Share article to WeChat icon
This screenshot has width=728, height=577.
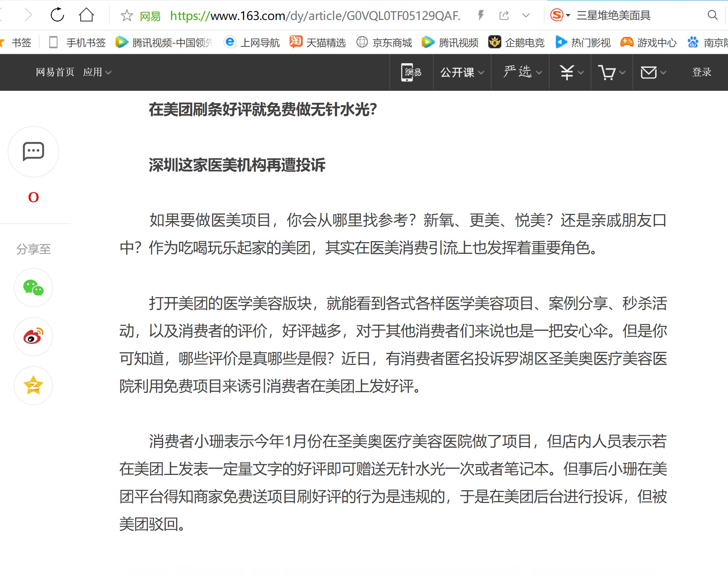click(x=33, y=288)
